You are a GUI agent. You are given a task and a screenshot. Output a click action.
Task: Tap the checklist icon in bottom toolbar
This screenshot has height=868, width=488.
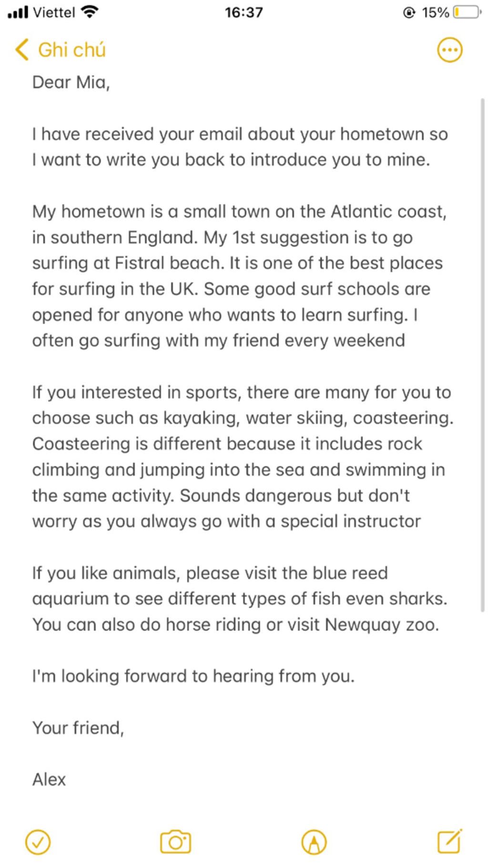pos(38,842)
